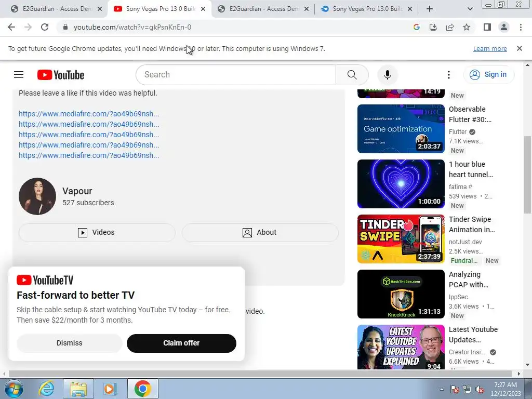This screenshot has width=532, height=399.
Task: Click the horizontal scrollbar right arrow
Action: [x=518, y=374]
